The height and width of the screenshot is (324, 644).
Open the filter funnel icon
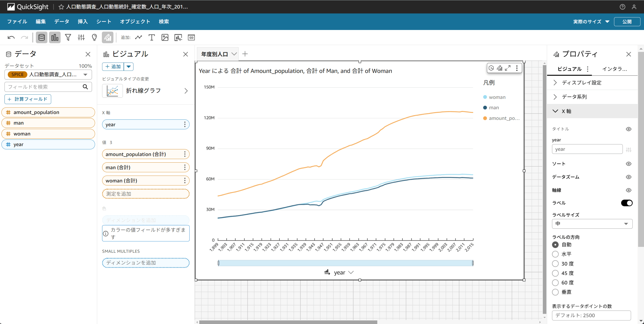tap(68, 38)
